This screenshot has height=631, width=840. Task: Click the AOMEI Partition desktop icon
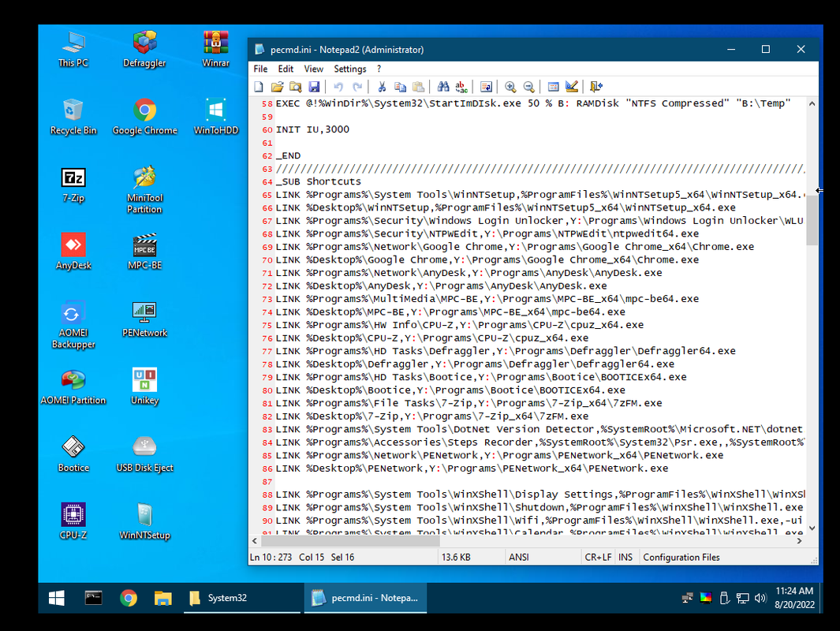[73, 386]
